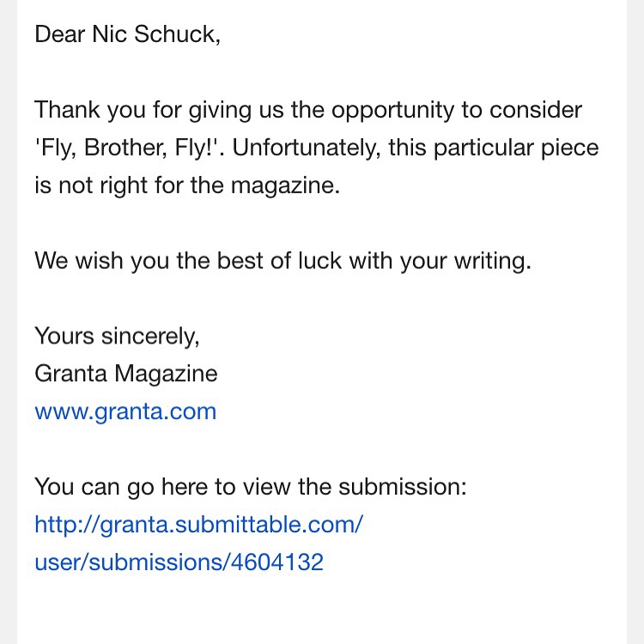
Task: Click the 'Dear Nic Schuck,' greeting
Action: pyautogui.click(x=127, y=35)
